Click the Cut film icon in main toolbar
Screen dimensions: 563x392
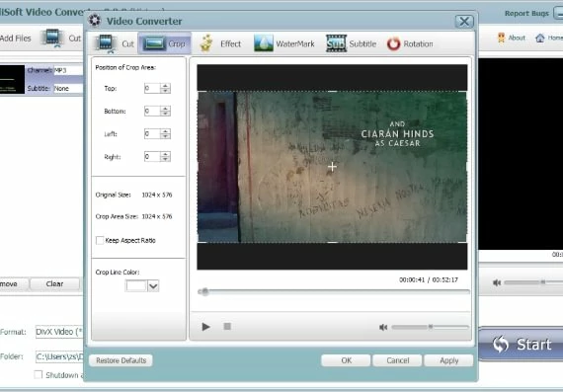(x=52, y=39)
